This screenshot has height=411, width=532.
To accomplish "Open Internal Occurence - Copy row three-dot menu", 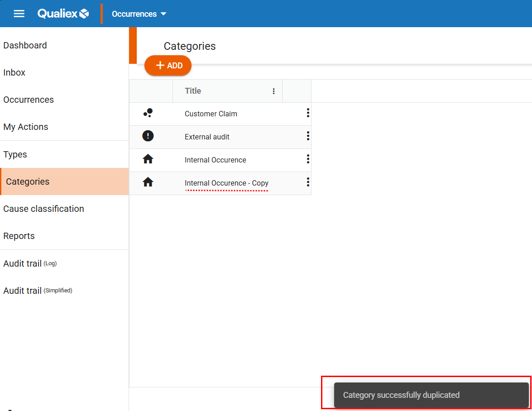I will 308,182.
